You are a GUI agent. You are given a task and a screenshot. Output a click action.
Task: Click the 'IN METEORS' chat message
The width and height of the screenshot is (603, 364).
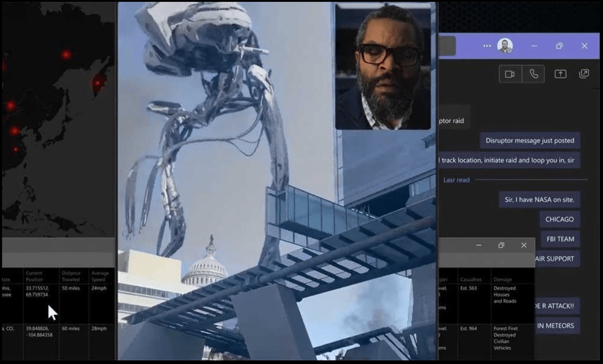pyautogui.click(x=557, y=326)
